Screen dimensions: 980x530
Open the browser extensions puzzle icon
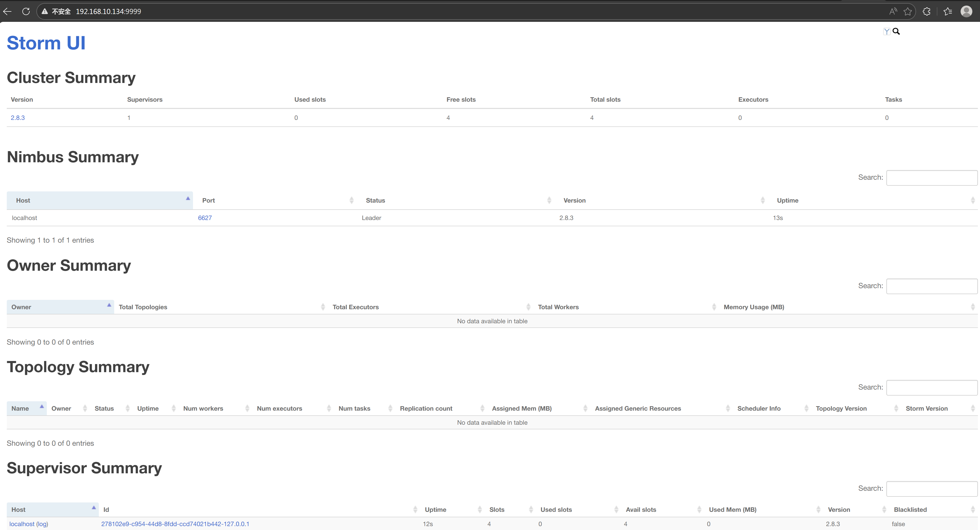tap(926, 11)
